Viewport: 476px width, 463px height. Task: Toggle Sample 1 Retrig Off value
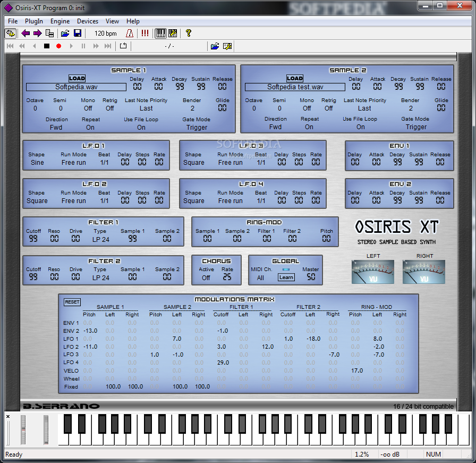coord(110,108)
